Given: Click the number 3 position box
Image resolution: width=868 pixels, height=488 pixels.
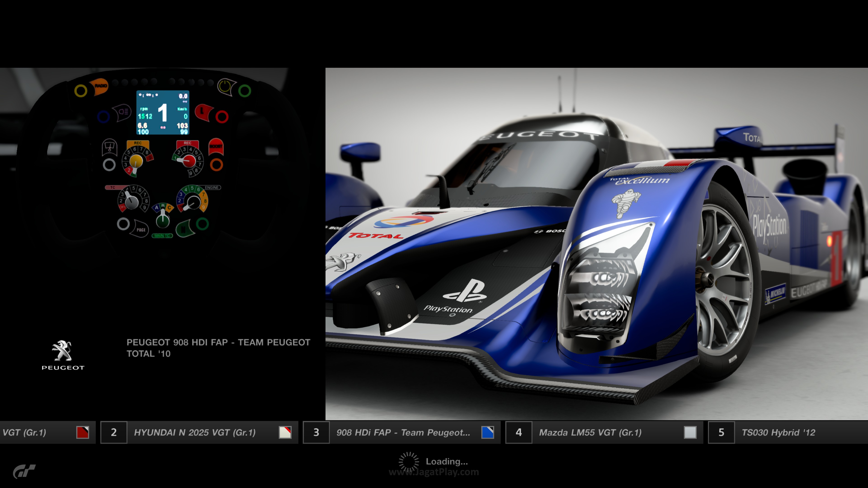Looking at the screenshot, I should tap(316, 432).
